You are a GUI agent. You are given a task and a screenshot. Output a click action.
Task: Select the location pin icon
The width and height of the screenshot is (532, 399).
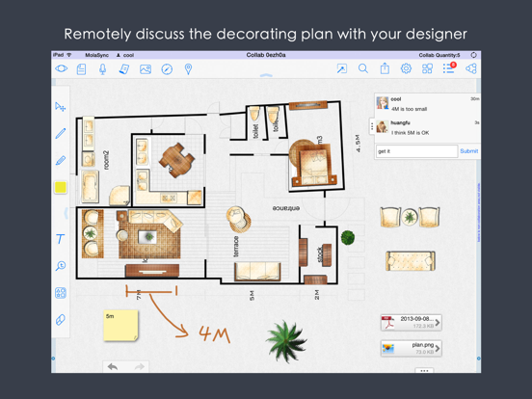coord(188,69)
